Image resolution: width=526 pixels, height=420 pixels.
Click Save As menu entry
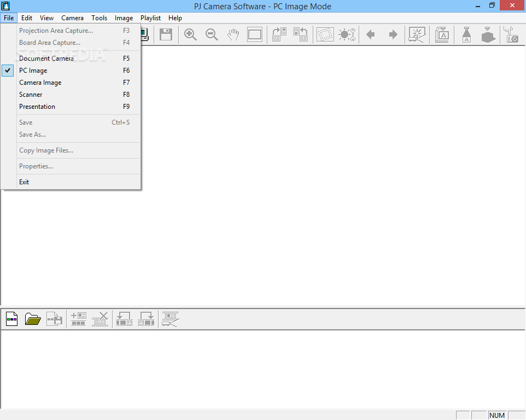(x=71, y=135)
